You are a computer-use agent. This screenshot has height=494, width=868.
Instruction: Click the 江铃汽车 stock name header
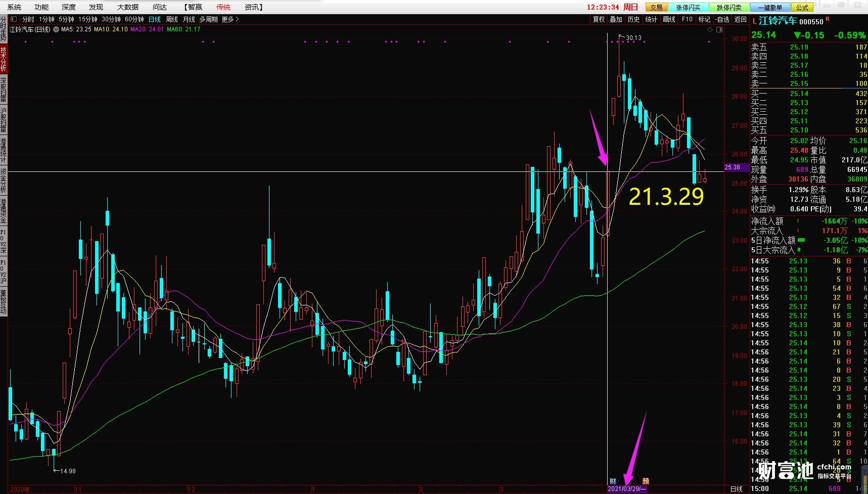[x=778, y=21]
